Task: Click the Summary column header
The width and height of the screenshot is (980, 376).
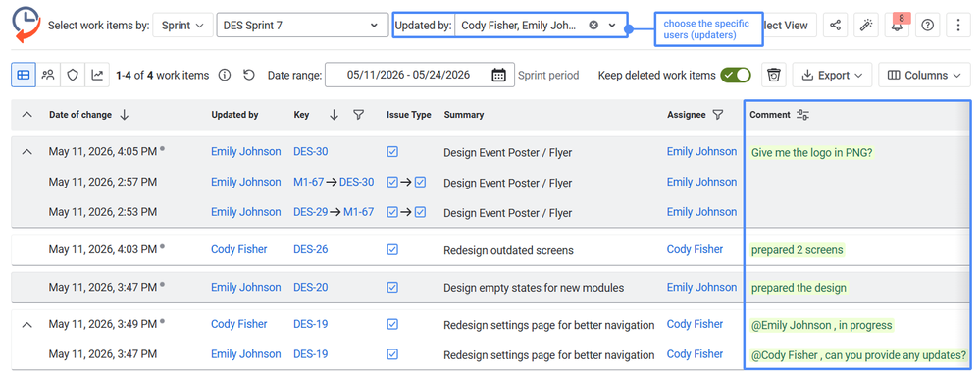Action: point(464,115)
